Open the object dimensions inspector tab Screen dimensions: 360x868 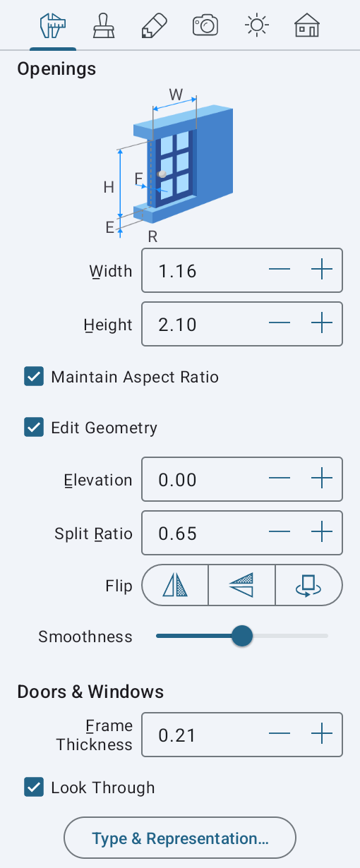(53, 26)
